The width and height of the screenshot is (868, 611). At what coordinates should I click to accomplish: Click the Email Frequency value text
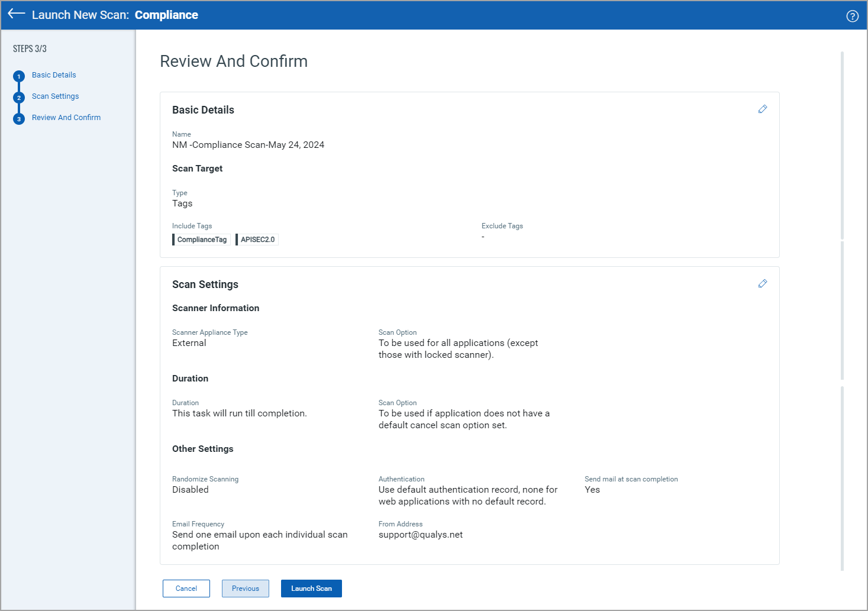tap(260, 541)
